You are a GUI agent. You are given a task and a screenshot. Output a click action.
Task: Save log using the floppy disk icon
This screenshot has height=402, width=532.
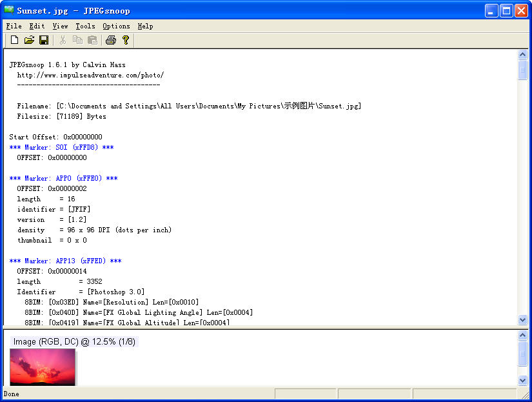(x=44, y=40)
